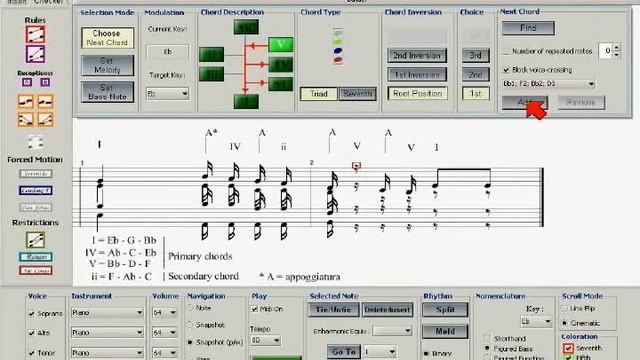The image size is (640, 360).
Task: Increase the repeated notes stepper value
Action: pos(616,47)
